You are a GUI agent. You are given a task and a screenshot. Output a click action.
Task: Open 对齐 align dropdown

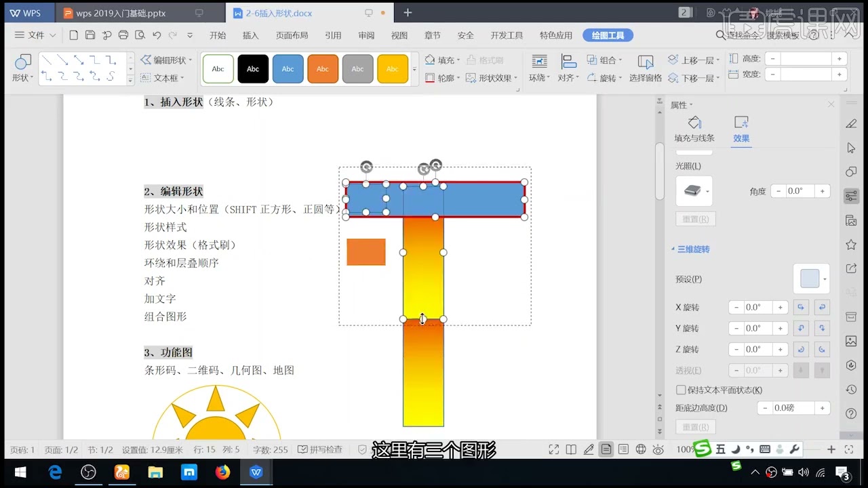pos(568,68)
